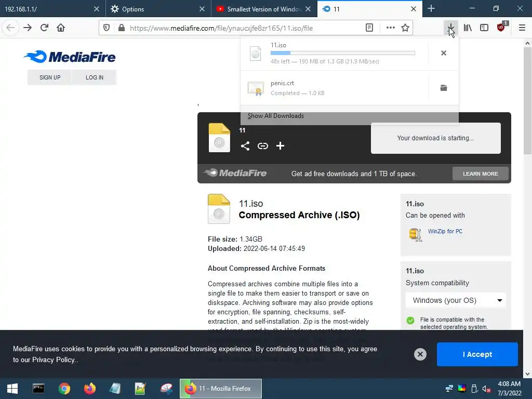
Task: Close the 192.168.1.1 tab
Action: click(97, 9)
